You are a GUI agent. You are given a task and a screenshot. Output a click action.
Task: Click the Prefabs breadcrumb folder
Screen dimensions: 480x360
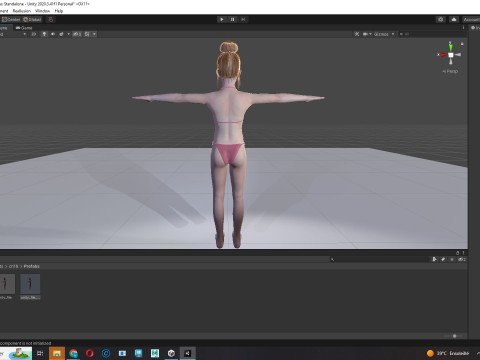[x=32, y=266]
